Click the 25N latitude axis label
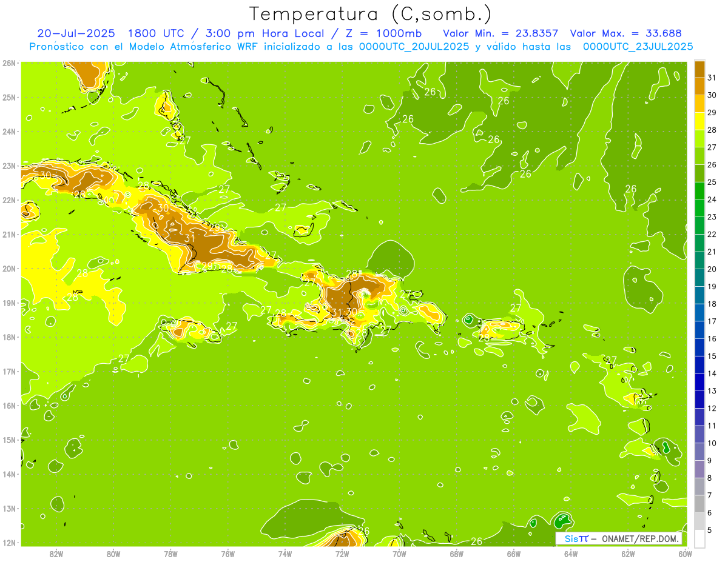This screenshot has width=728, height=562. 10,97
